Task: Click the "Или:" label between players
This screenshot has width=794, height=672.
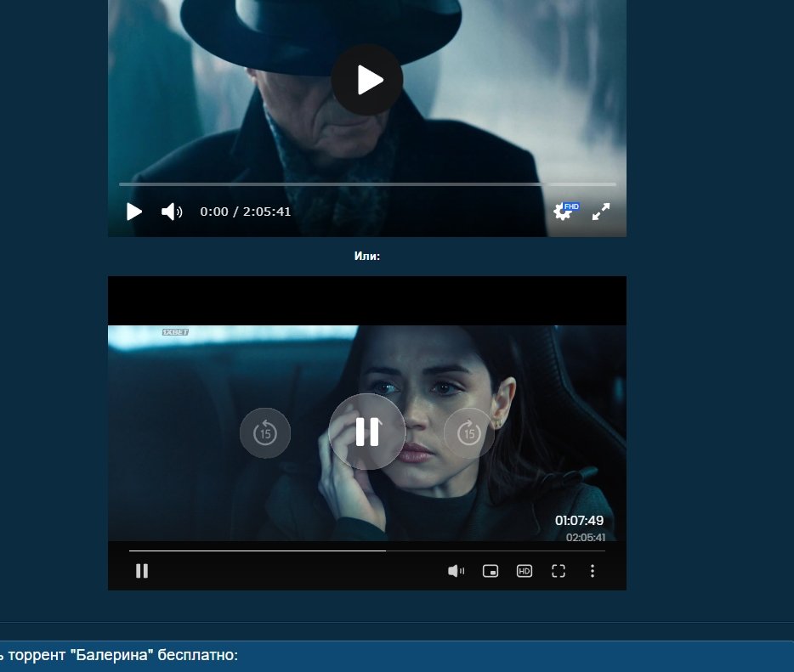Action: click(x=367, y=256)
